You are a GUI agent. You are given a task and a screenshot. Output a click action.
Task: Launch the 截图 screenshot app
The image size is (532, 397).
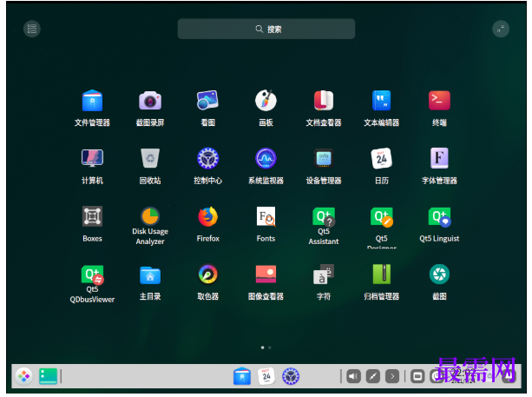pyautogui.click(x=439, y=275)
